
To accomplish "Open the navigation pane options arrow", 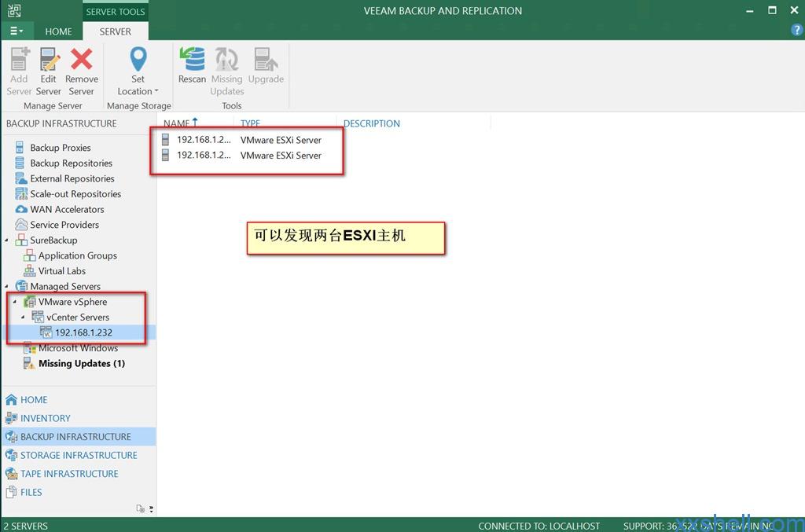I will [x=151, y=509].
